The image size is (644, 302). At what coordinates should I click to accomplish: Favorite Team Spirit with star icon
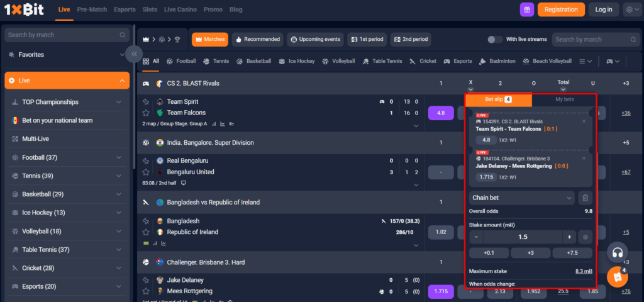(146, 101)
